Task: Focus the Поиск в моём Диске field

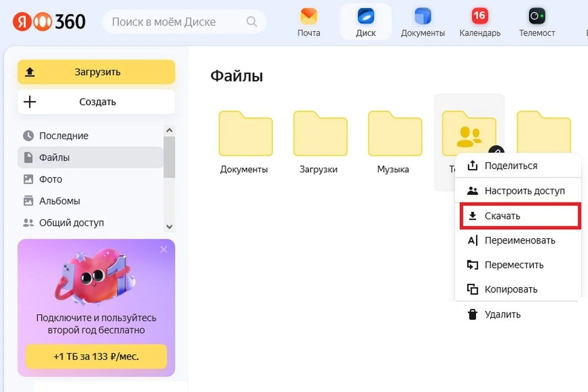Action: tap(185, 22)
